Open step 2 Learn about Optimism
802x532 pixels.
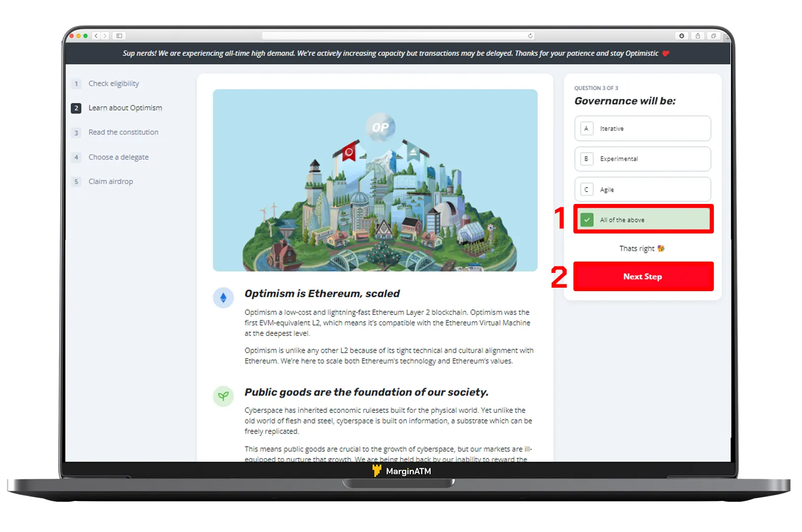click(x=117, y=108)
